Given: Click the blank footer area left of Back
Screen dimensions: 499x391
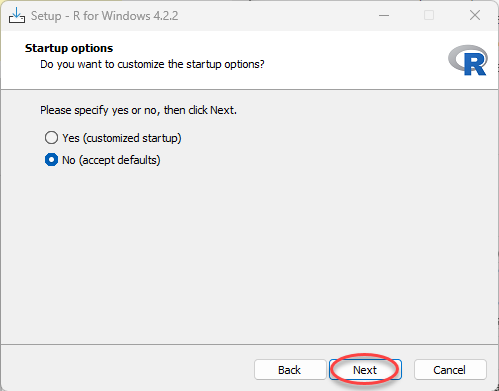Looking at the screenshot, I should pos(127,369).
